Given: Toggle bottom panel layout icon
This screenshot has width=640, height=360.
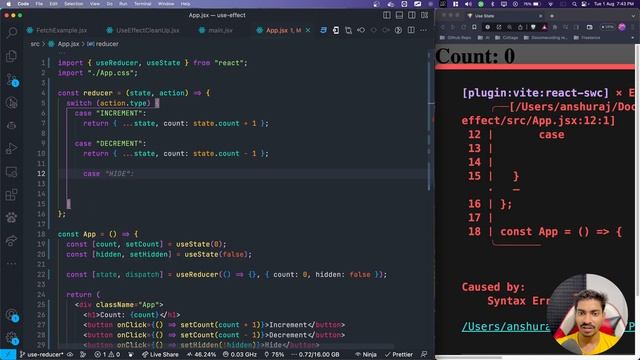Looking at the screenshot, I should [x=399, y=15].
